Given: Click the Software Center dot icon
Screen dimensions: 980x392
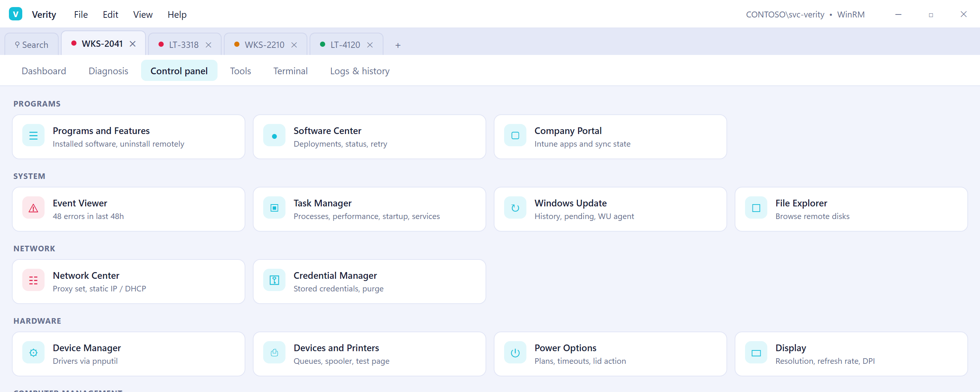Looking at the screenshot, I should pos(274,135).
